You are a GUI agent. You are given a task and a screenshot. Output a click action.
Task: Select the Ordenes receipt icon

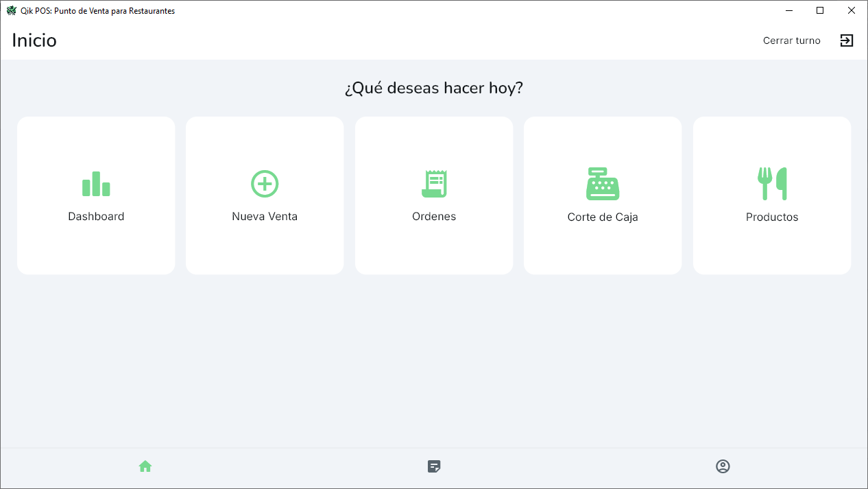(x=433, y=183)
